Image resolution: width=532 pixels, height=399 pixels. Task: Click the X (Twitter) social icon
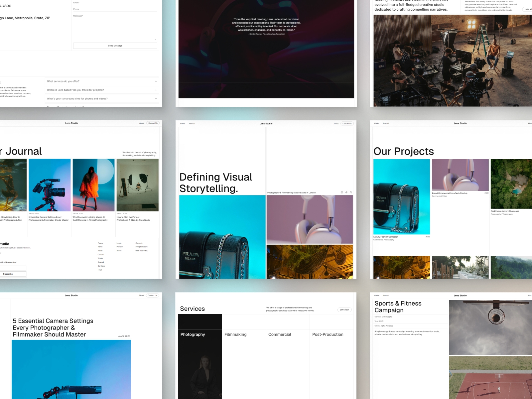351,192
